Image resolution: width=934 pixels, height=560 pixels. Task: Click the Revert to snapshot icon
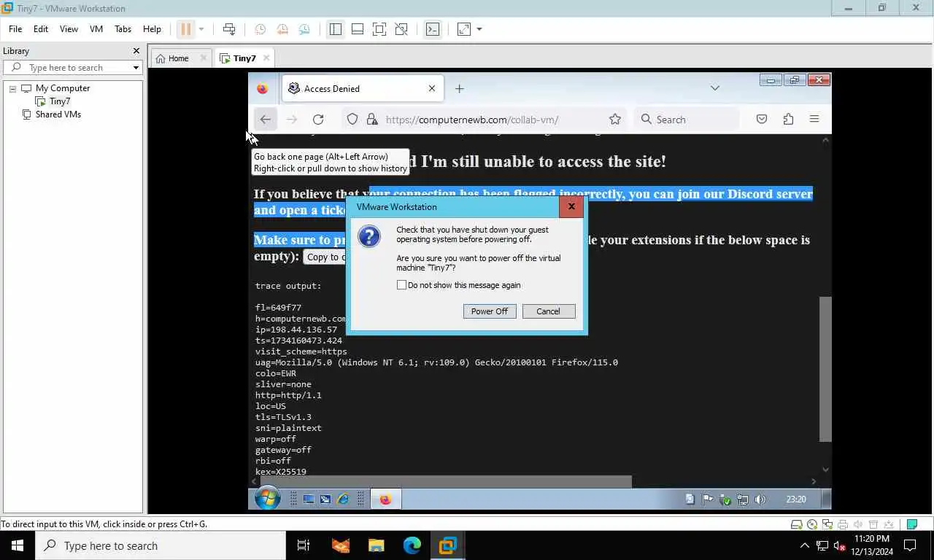[282, 29]
